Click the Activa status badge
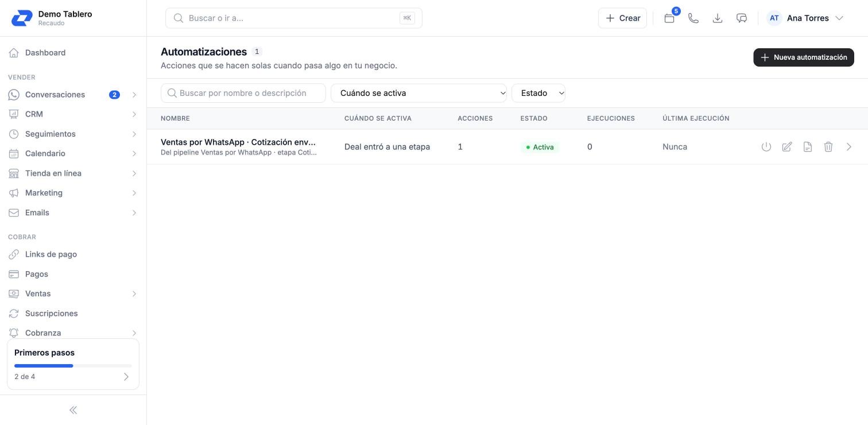 (540, 147)
